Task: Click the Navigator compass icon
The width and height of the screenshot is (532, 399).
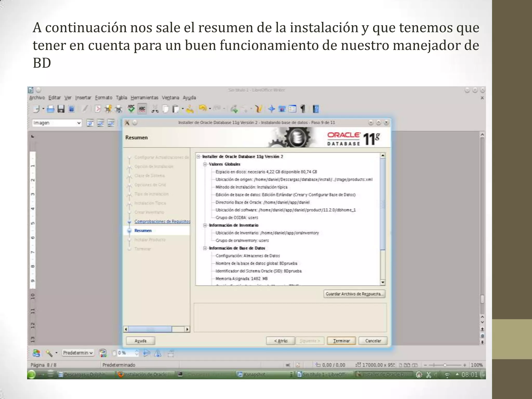Action: coord(271,109)
